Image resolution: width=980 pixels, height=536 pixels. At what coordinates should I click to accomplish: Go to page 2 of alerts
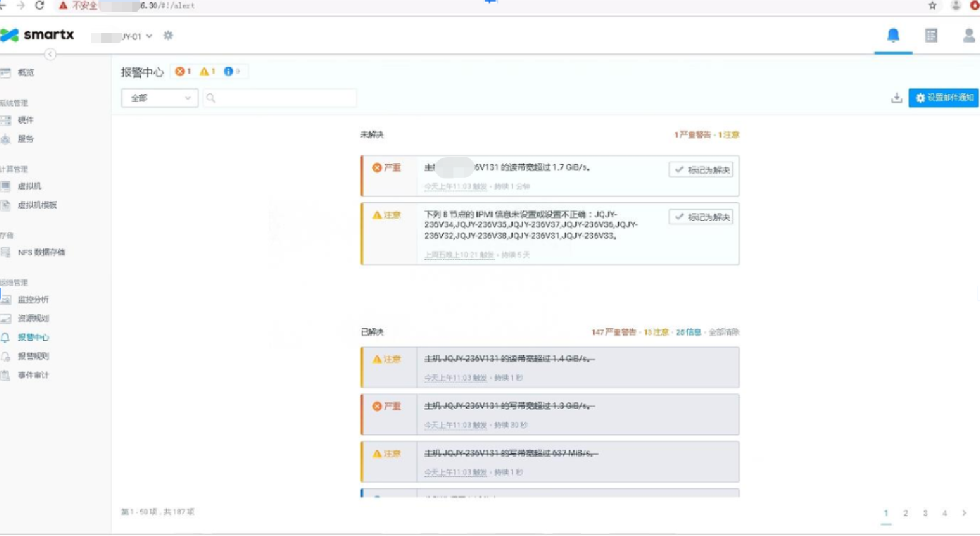click(905, 513)
